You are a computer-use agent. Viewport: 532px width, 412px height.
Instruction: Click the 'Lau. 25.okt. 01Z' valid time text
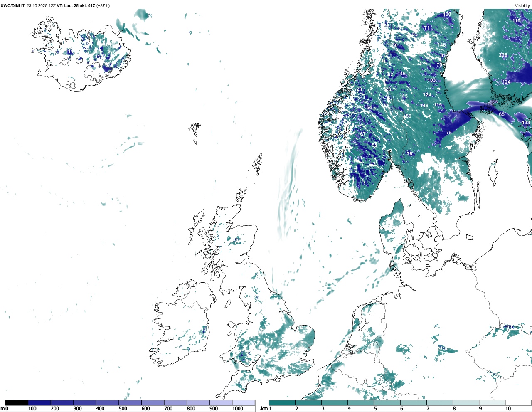click(x=79, y=6)
